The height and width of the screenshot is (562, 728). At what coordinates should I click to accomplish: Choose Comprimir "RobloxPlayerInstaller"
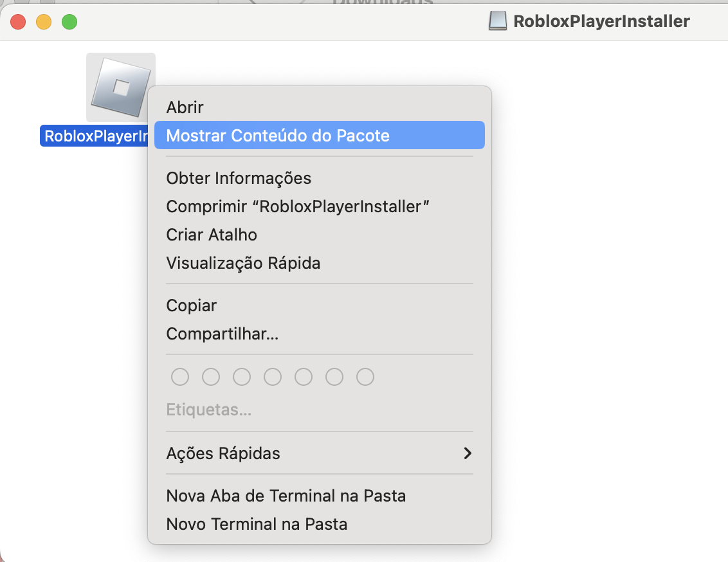point(298,206)
